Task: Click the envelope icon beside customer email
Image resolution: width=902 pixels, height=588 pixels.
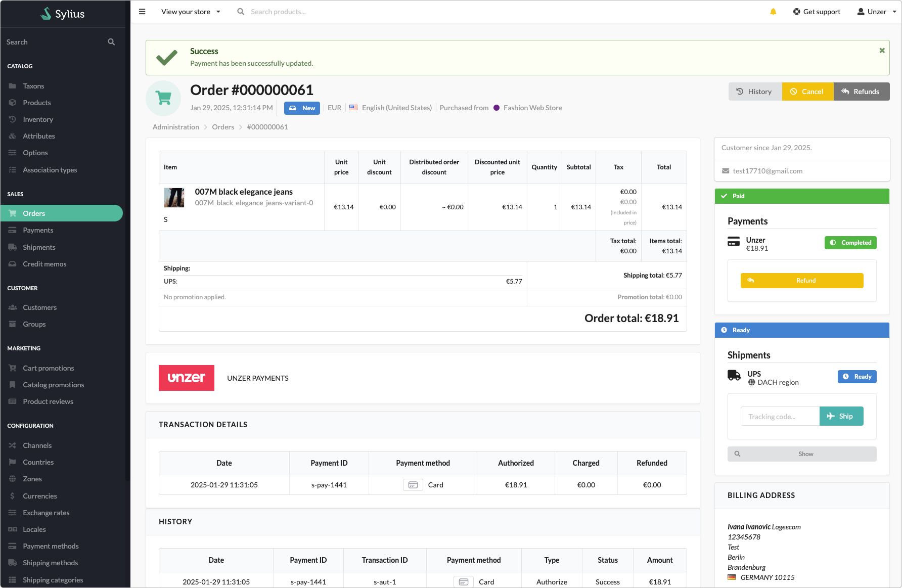Action: coord(726,171)
